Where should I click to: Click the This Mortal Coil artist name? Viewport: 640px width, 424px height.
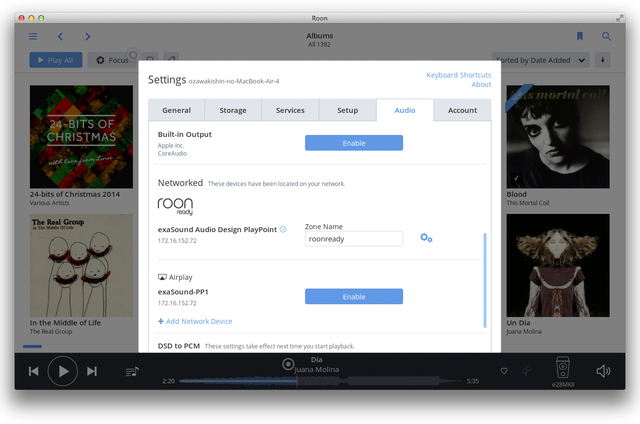(528, 203)
